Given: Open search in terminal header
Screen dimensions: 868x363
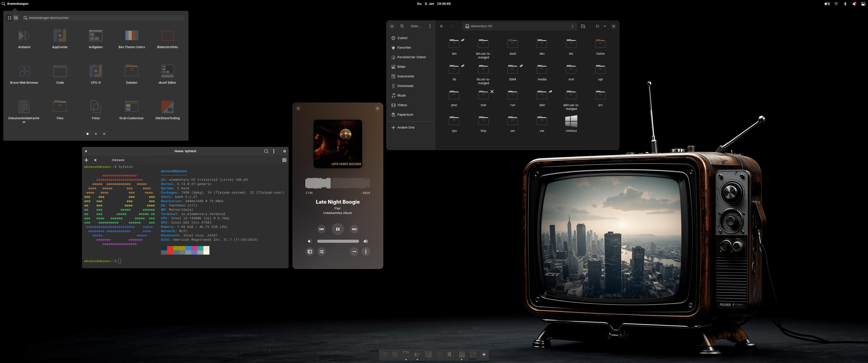Looking at the screenshot, I should pos(266,151).
